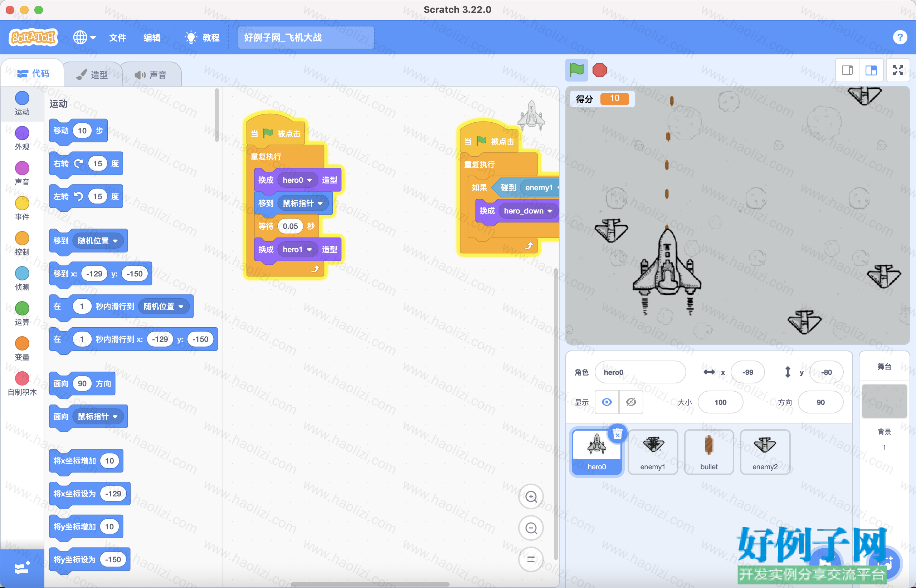916x588 pixels.
Task: Select the 事件 events category
Action: [22, 209]
